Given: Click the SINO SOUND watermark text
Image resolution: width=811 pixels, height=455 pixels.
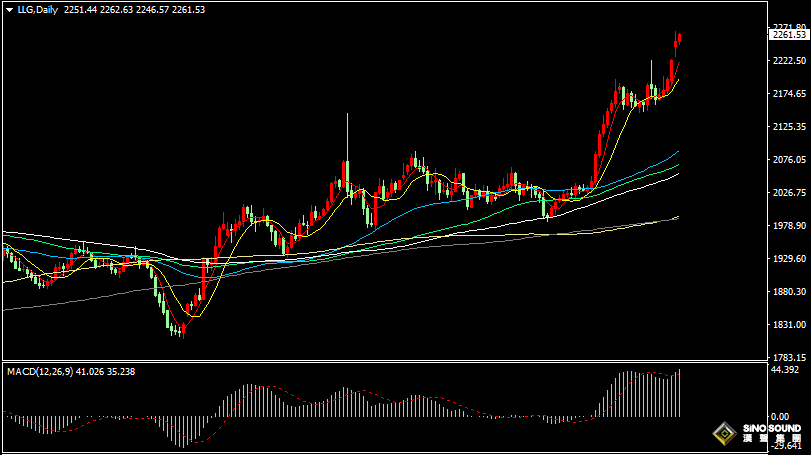Looking at the screenshot, I should [x=771, y=429].
